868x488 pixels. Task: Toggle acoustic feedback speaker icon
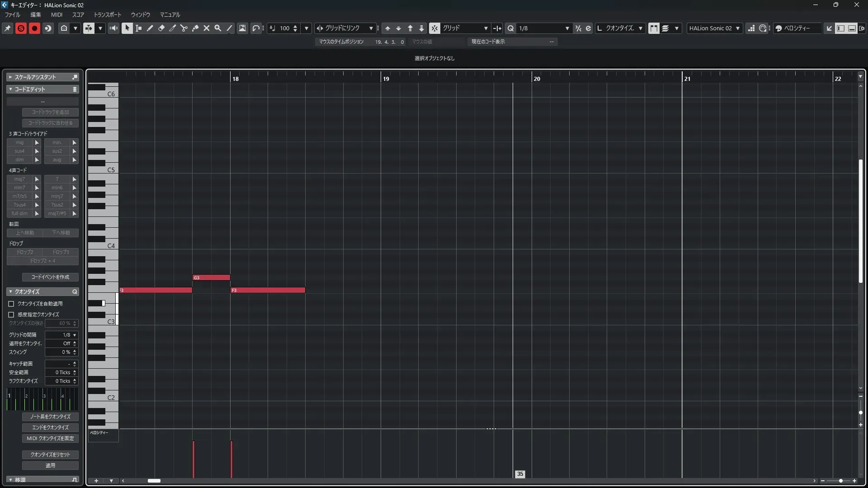point(113,28)
